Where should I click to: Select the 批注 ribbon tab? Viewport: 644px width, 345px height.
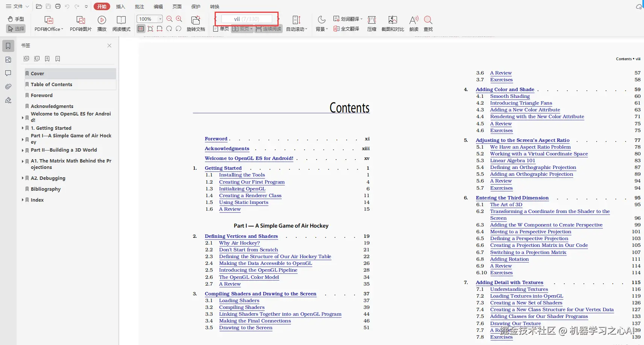(139, 6)
